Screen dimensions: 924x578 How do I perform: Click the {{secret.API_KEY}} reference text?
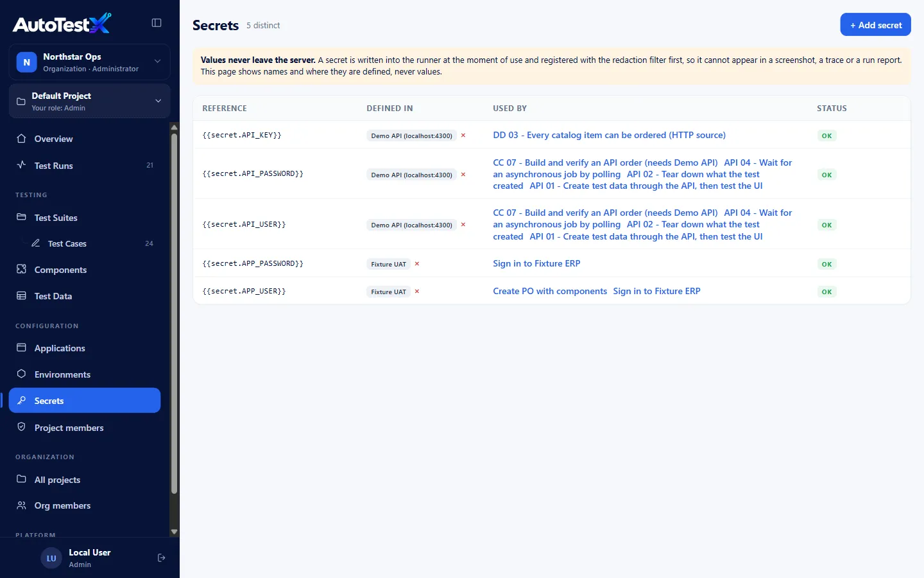point(242,136)
